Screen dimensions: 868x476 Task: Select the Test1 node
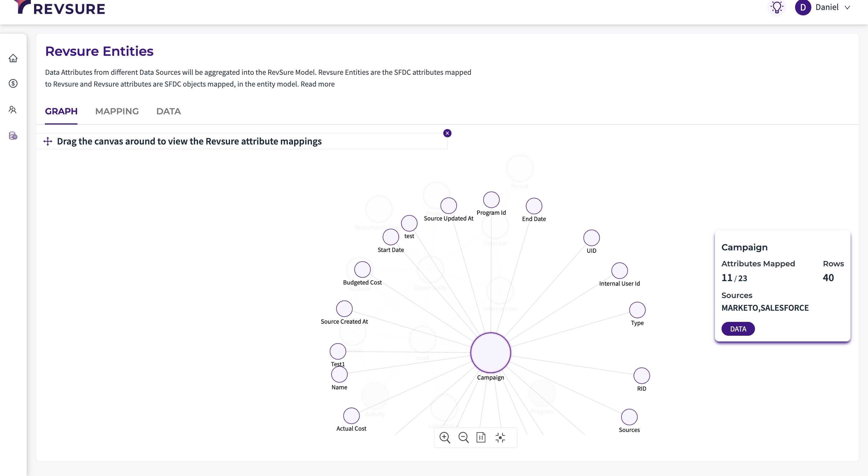click(338, 351)
